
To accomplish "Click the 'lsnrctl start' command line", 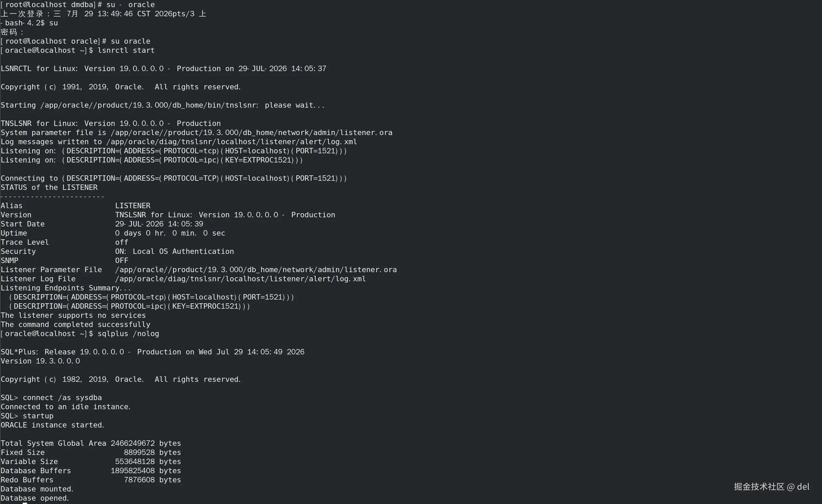I will tap(78, 50).
